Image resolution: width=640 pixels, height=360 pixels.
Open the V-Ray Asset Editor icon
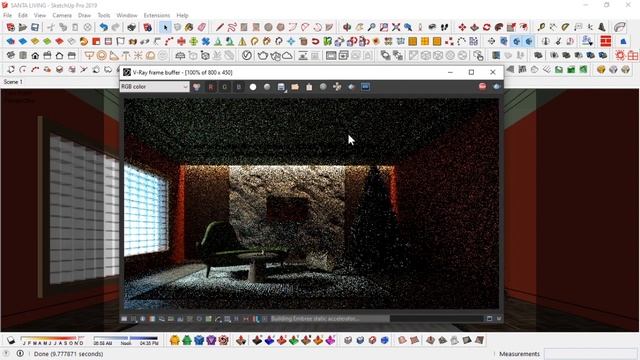[247, 55]
